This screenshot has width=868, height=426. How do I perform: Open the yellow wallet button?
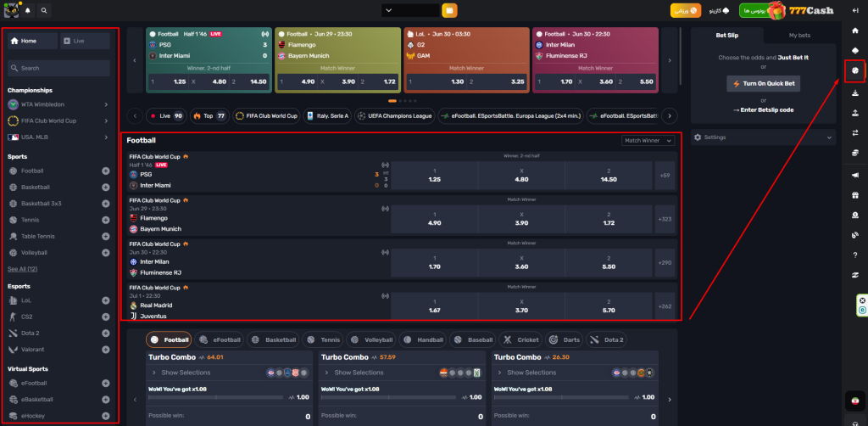coord(449,10)
